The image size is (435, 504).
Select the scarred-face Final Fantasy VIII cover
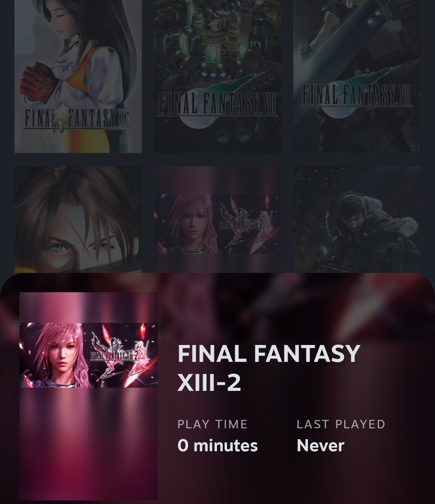(78, 219)
